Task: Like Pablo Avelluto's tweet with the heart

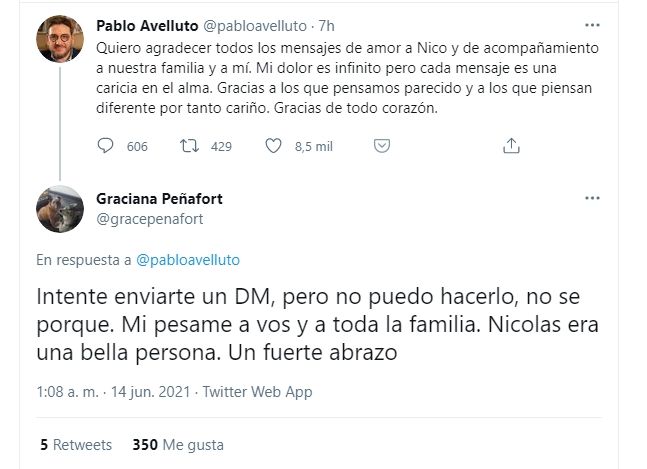Action: point(272,146)
